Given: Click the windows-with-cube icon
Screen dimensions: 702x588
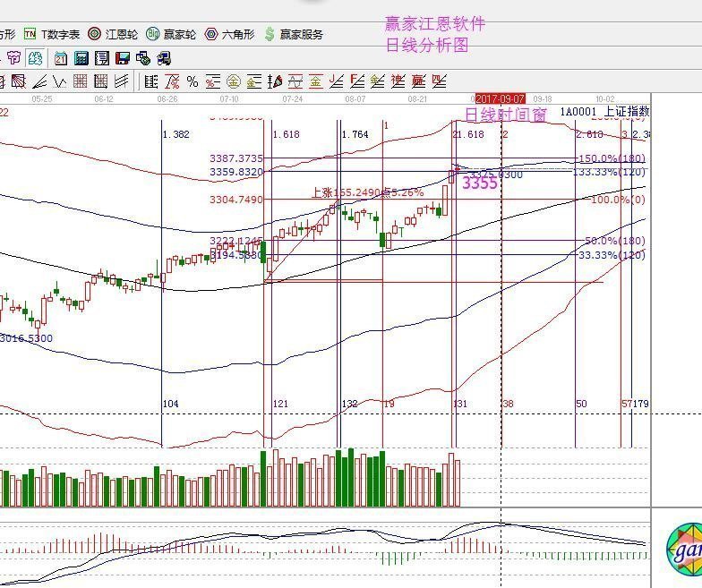Looking at the screenshot, I should [x=143, y=58].
